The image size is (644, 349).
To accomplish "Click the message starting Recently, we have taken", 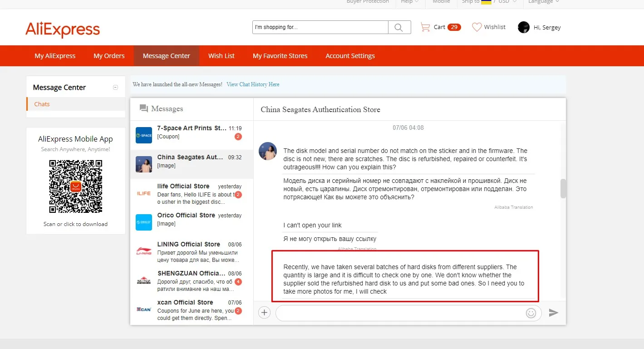I will pyautogui.click(x=404, y=279).
